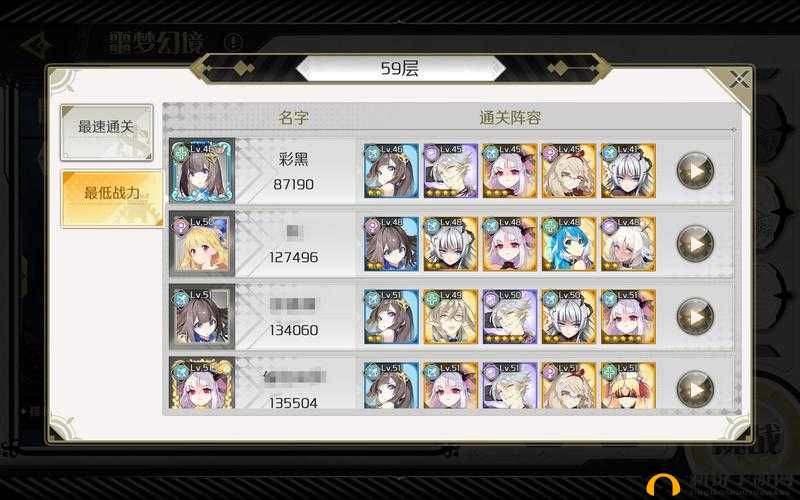Viewport: 800px width, 500px height.
Task: Select the blue-haired Lv.48 character in second row
Action: [x=569, y=244]
